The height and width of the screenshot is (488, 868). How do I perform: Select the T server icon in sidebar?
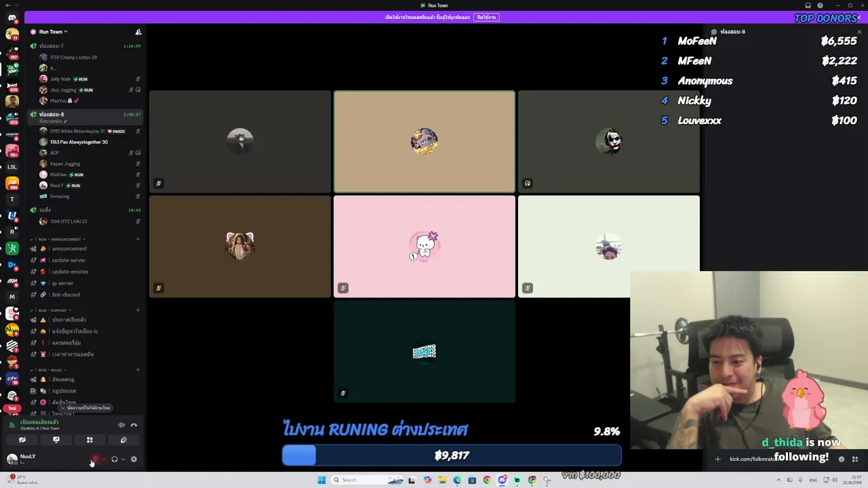click(12, 199)
